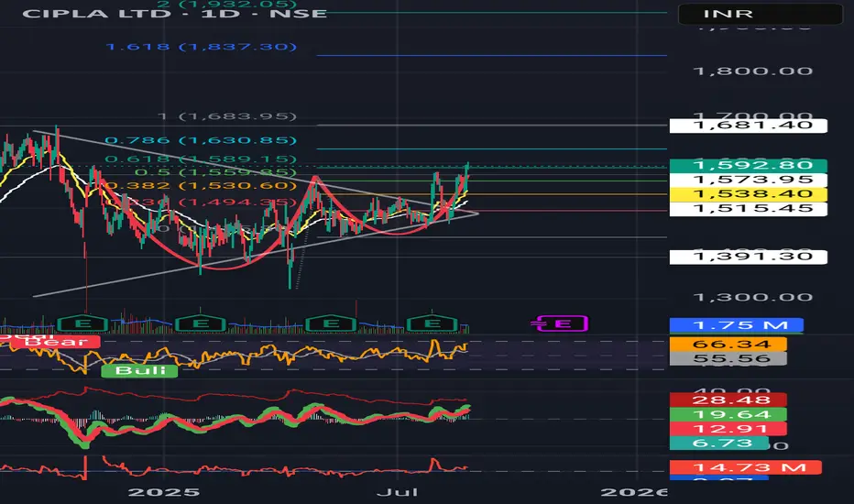854x504 pixels.
Task: Open the earnings E marker directly above Bear label
Action: [x=82, y=323]
